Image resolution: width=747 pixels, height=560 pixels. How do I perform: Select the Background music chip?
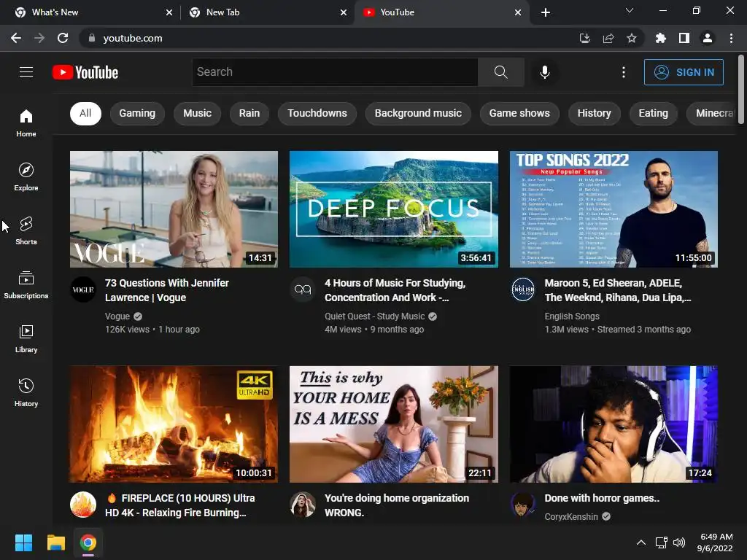418,113
